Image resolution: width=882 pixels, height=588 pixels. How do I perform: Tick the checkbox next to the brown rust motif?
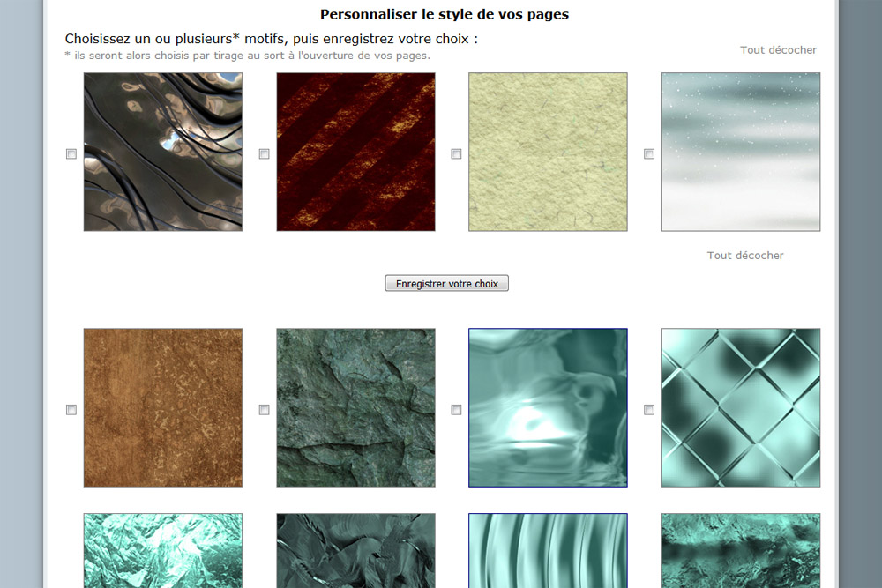click(71, 410)
